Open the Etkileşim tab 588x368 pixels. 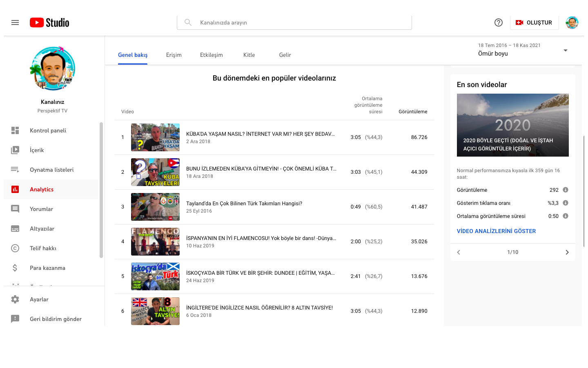(212, 55)
